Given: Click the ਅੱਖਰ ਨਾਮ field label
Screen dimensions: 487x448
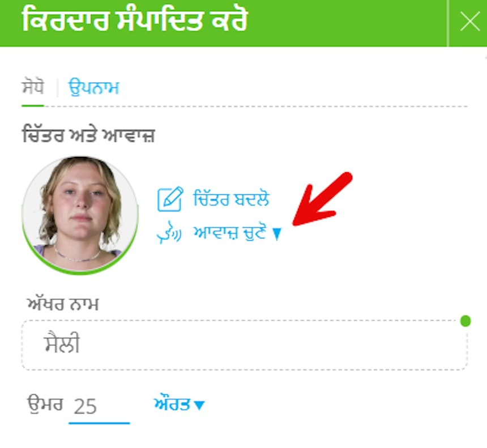Looking at the screenshot, I should pos(63,304).
